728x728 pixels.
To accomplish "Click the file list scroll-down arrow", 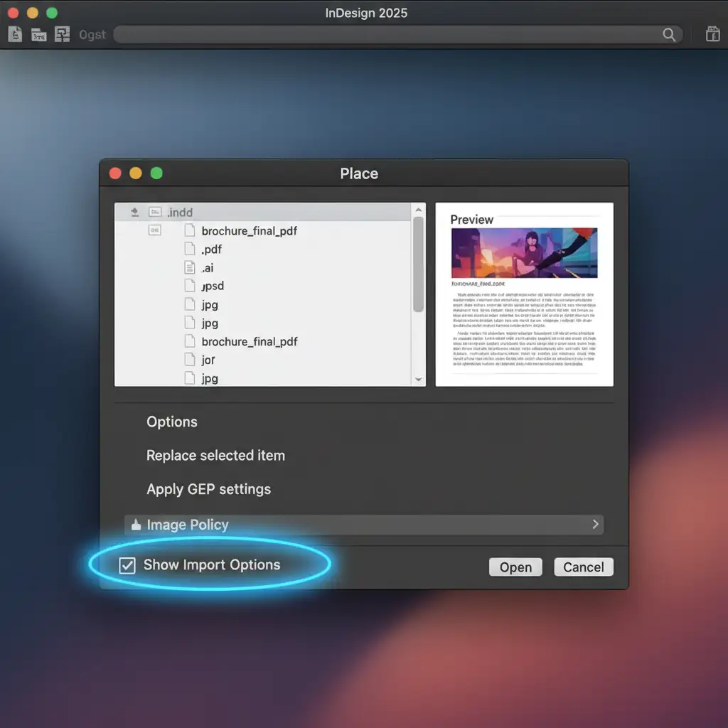I will click(x=418, y=380).
